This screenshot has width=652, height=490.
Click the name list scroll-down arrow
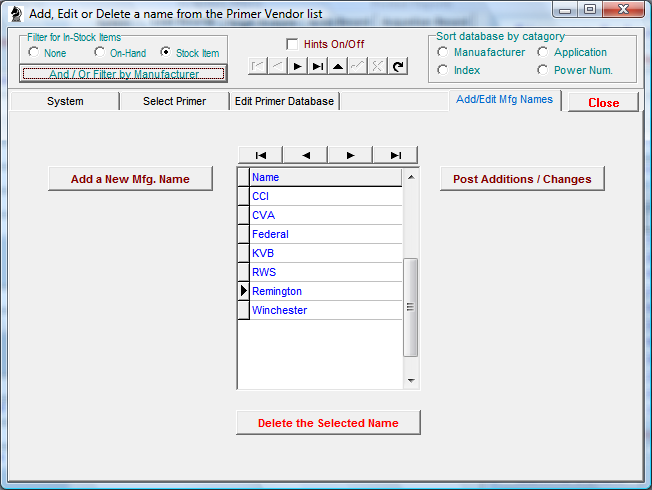411,380
